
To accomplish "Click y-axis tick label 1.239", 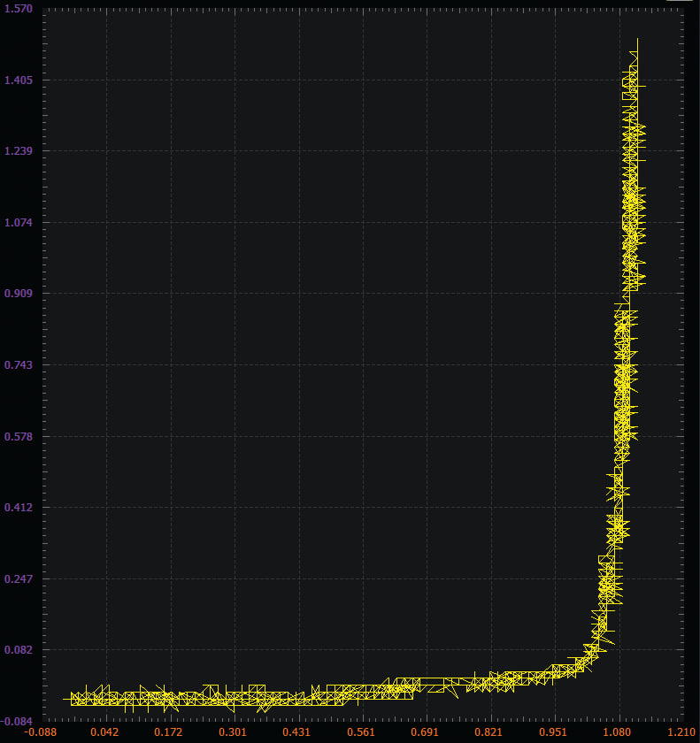I will 19,150.
